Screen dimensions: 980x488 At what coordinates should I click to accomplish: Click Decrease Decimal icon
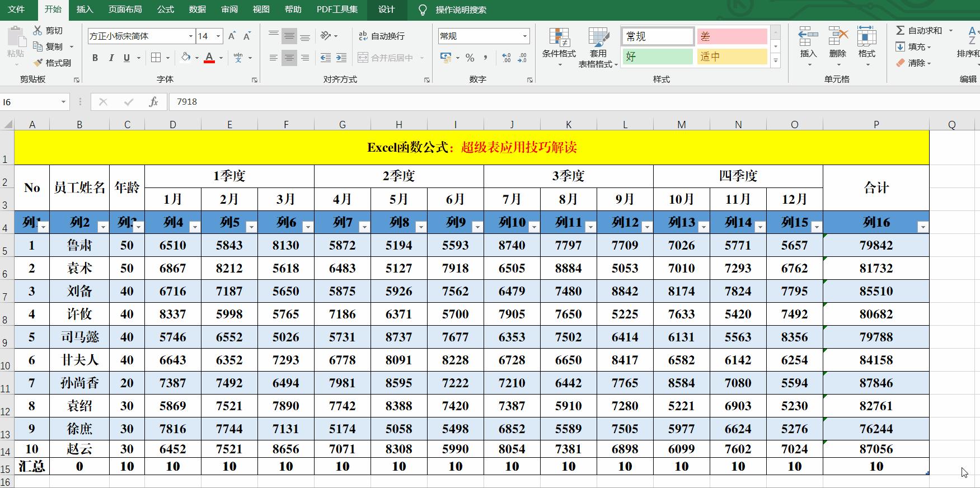522,58
